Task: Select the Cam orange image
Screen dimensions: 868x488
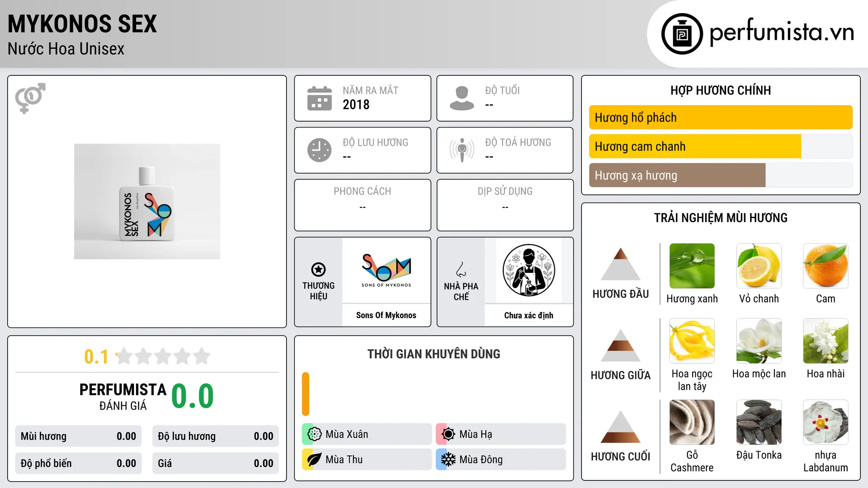Action: coord(826,266)
